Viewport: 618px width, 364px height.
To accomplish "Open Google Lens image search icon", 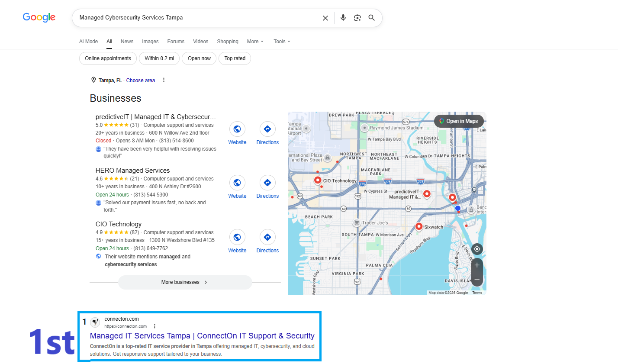I will 357,18.
